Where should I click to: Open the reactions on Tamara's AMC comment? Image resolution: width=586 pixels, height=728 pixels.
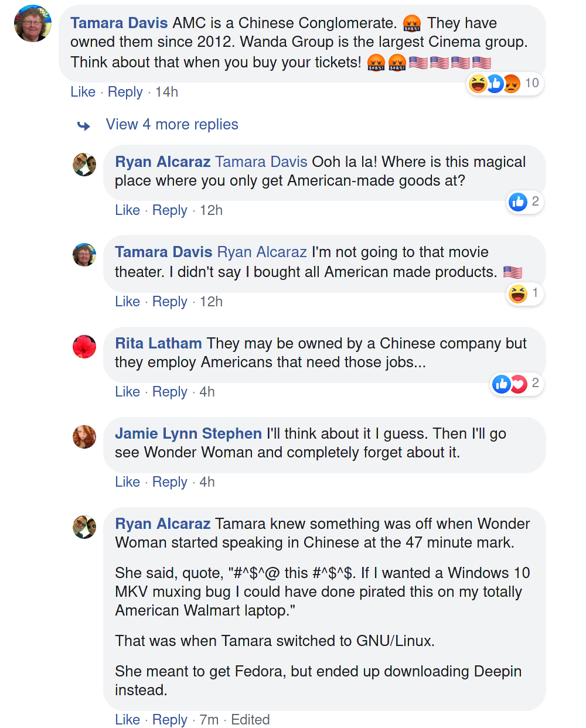[505, 84]
